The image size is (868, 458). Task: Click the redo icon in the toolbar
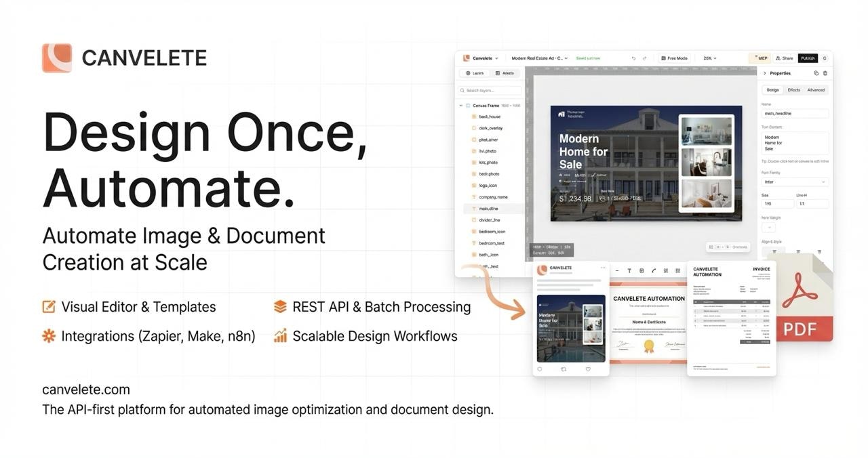(x=644, y=58)
